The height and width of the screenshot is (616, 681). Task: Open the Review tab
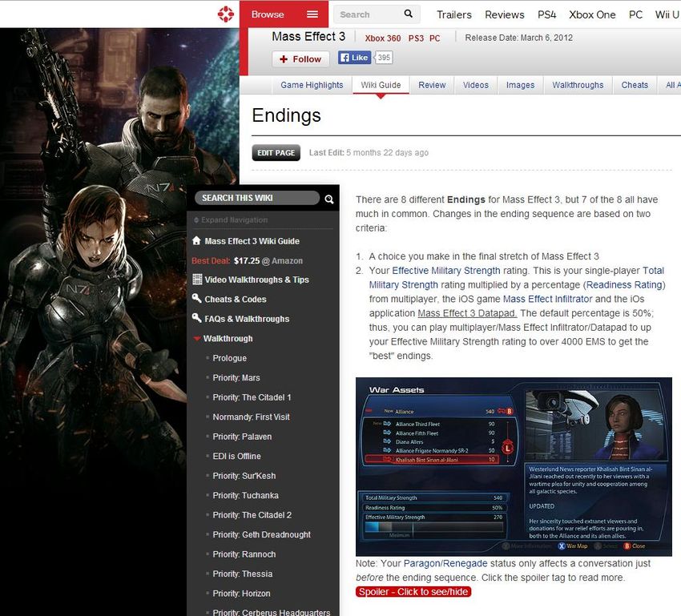click(432, 85)
